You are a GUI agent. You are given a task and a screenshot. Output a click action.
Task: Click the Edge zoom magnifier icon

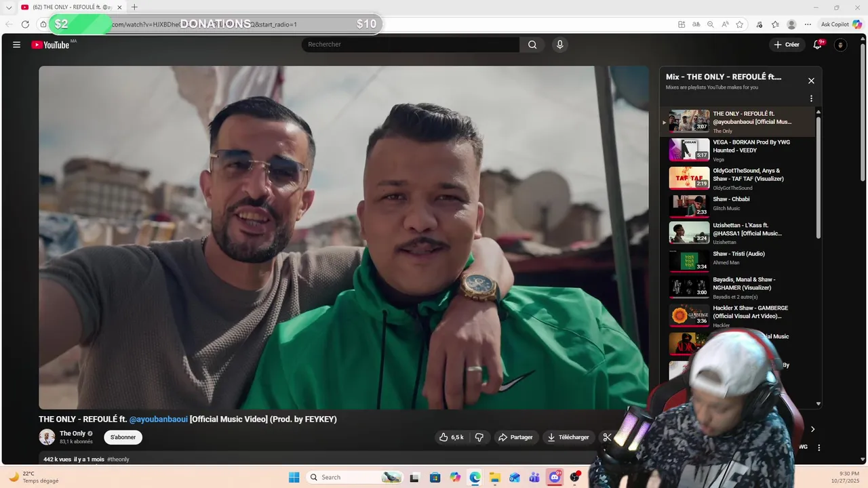711,24
